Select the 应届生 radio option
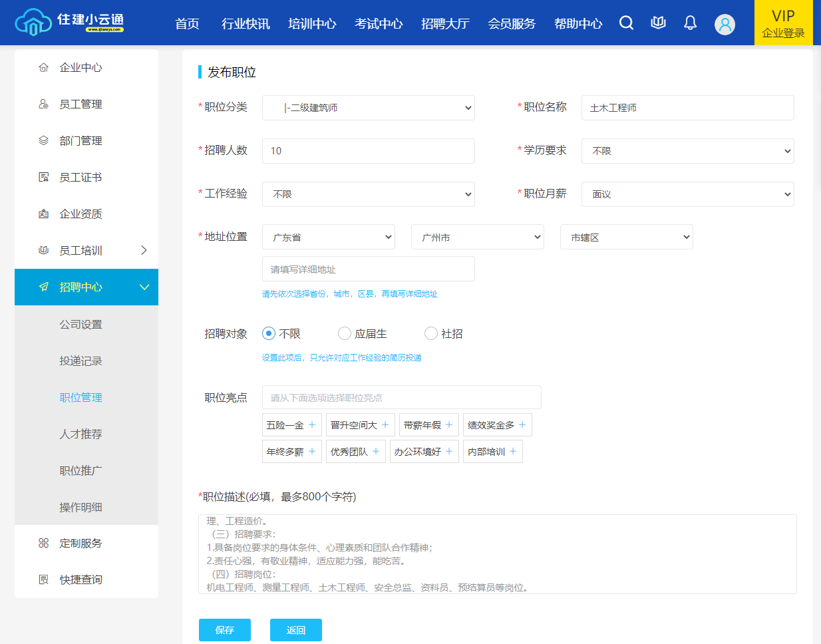Viewport: 821px width, 644px height. coord(345,333)
